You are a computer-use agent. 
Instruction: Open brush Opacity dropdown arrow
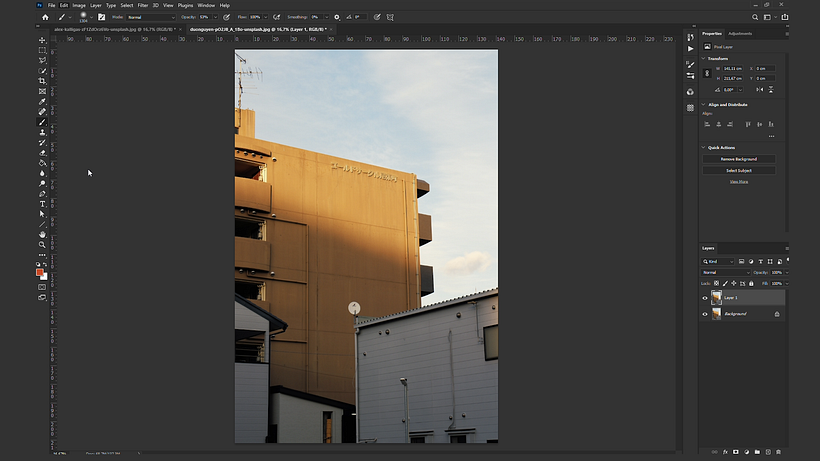(215, 17)
